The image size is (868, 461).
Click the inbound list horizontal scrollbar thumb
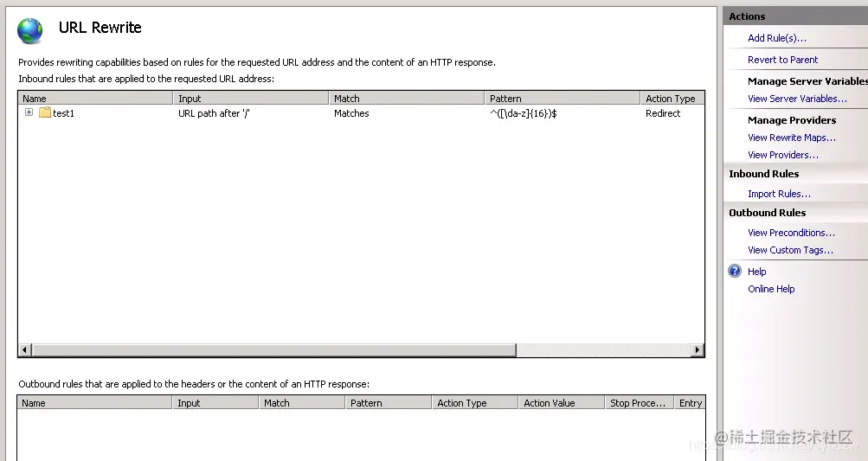tap(274, 349)
